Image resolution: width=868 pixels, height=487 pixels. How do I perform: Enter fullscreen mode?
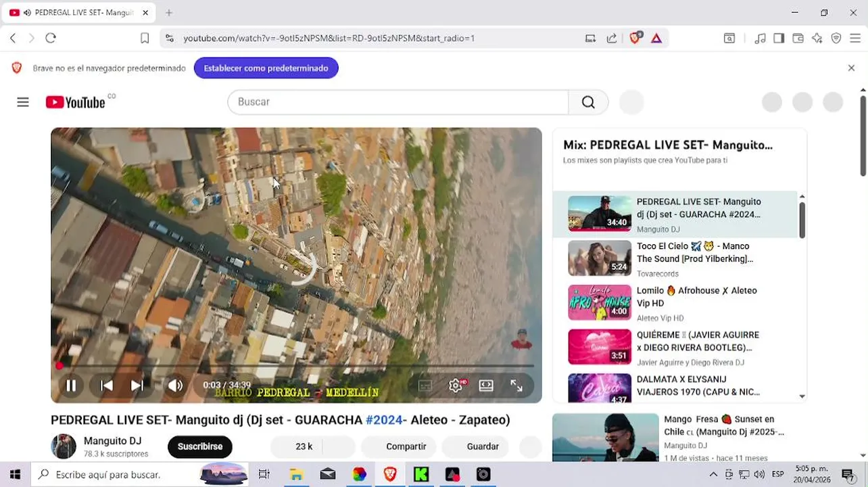[x=516, y=386]
